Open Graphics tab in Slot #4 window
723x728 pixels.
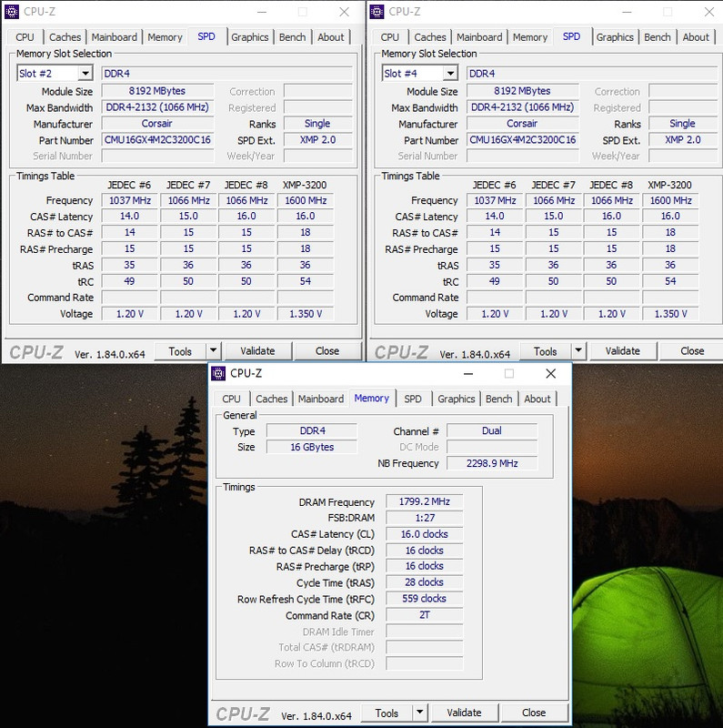[615, 37]
